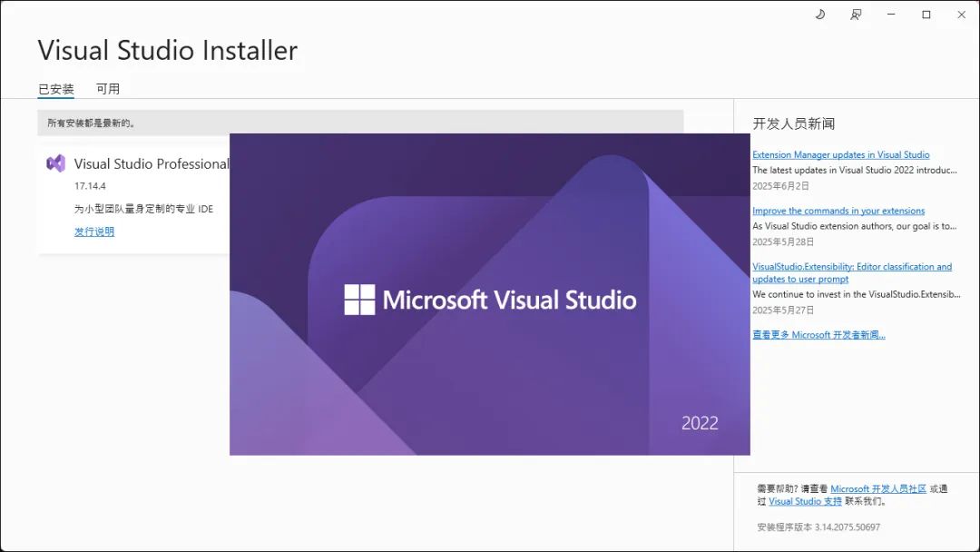The height and width of the screenshot is (552, 980).
Task: Open Microsoft 开发人员社区 link
Action: (x=878, y=488)
